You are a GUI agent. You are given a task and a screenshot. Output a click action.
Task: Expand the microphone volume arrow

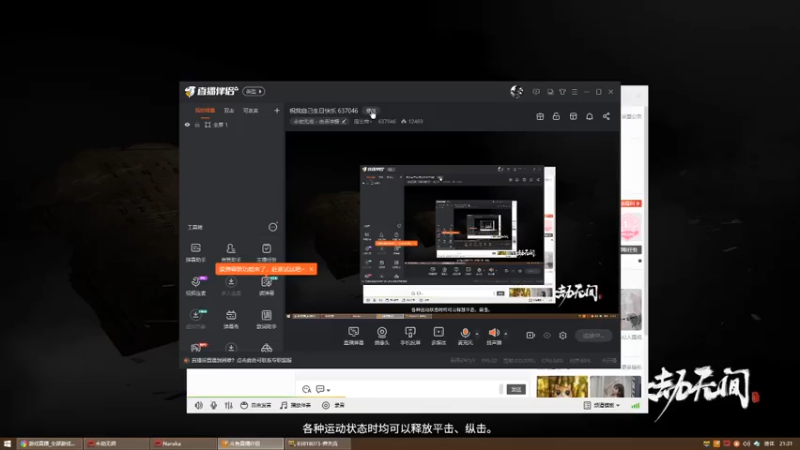[x=477, y=334]
